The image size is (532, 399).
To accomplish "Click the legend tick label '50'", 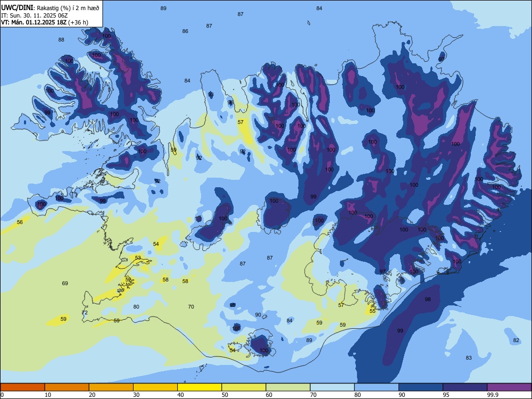I will (x=225, y=395).
